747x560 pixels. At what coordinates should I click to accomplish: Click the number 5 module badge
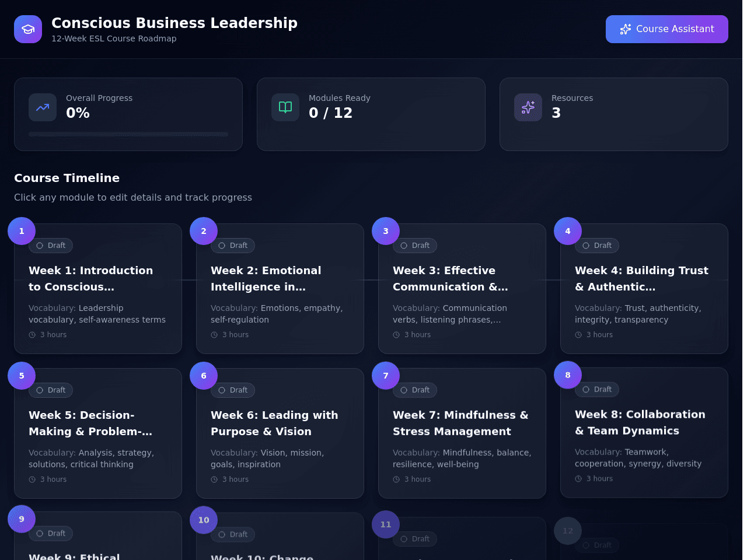(x=22, y=376)
